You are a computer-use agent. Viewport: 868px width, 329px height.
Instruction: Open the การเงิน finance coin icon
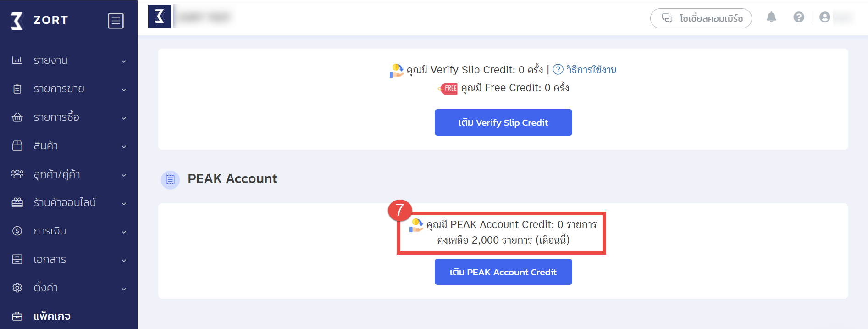pos(17,231)
